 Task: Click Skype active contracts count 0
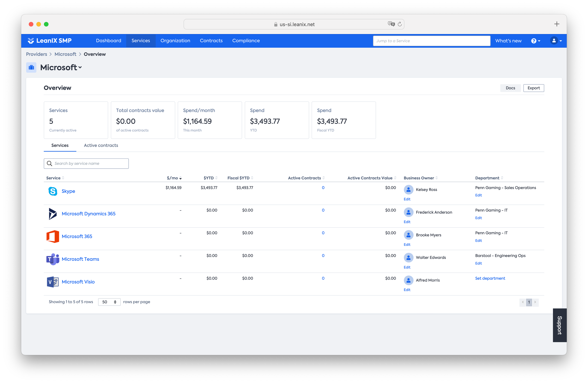(323, 188)
